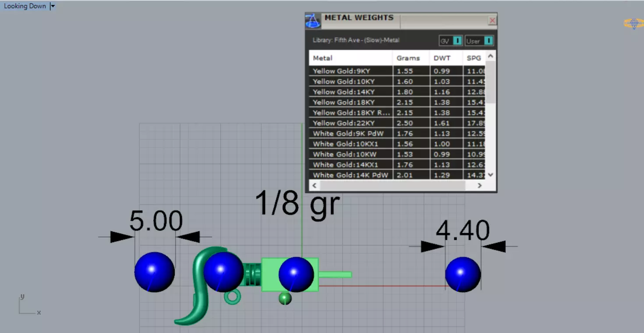Sort by the Grams column header

(411, 58)
